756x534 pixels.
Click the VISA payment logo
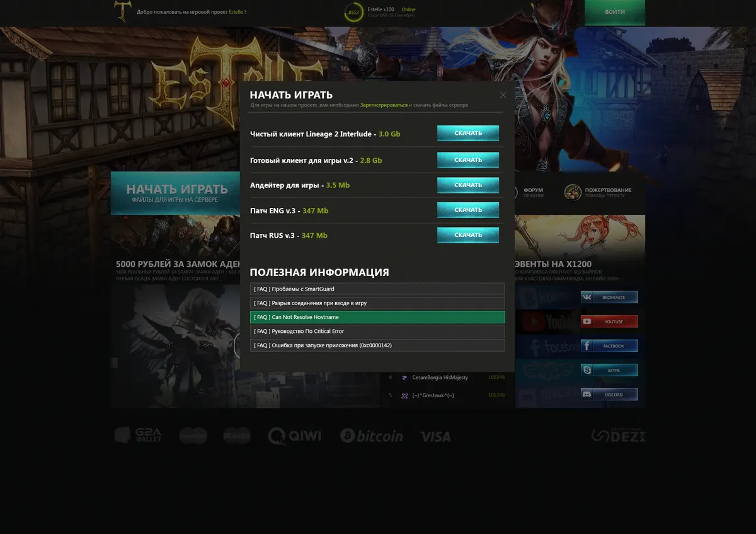coord(435,436)
